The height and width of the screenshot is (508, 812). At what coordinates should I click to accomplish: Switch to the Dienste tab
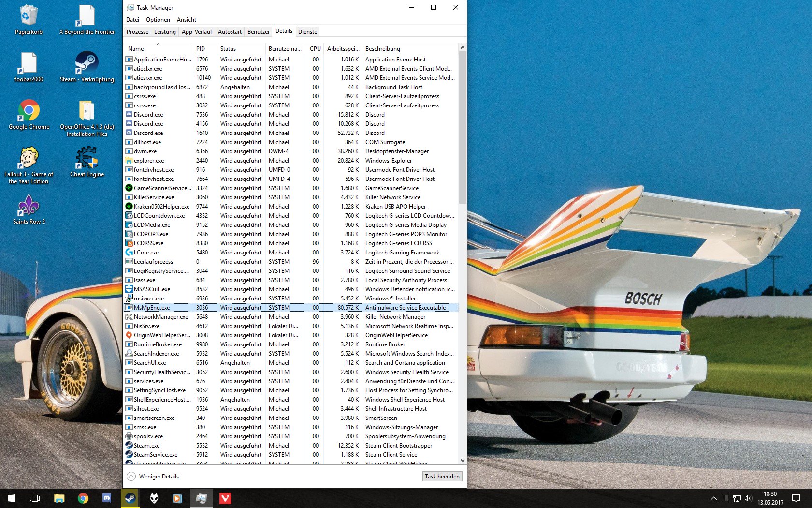pos(307,32)
